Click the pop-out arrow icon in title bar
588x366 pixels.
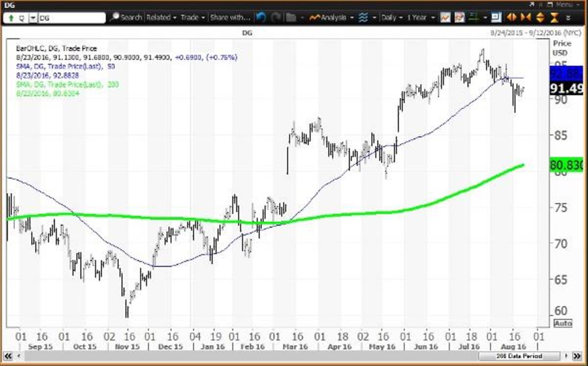point(533,4)
